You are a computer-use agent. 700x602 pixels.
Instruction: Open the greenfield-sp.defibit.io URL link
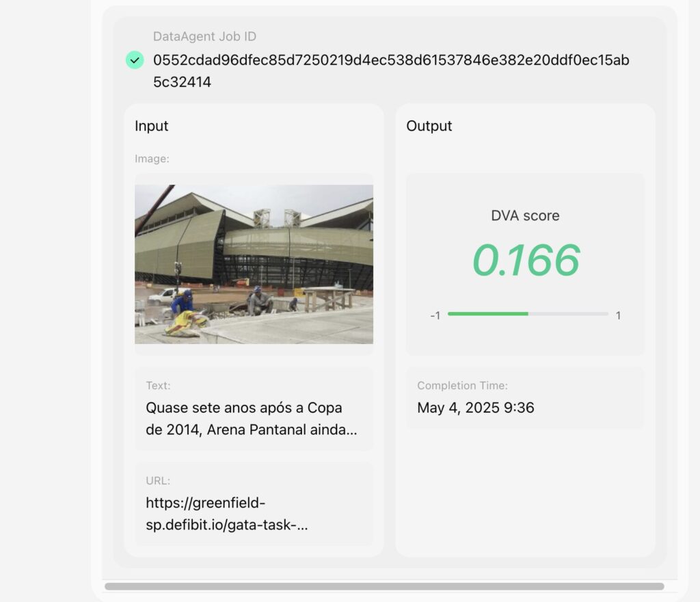click(226, 514)
